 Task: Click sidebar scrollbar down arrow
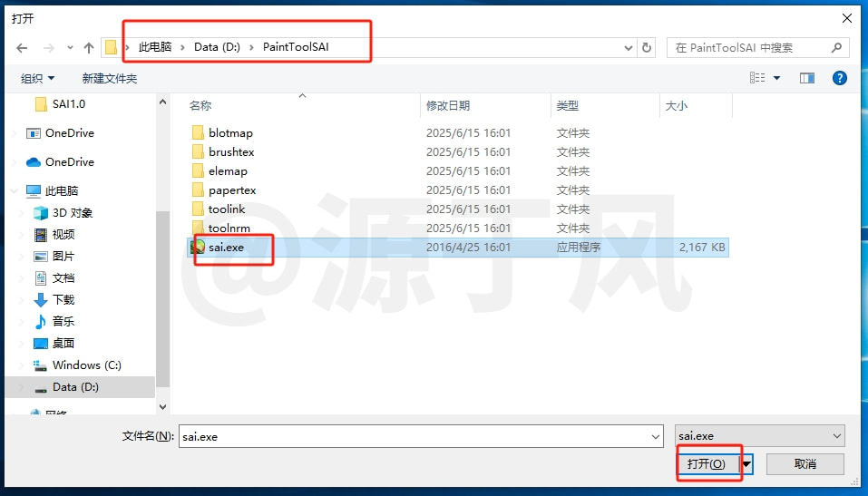[162, 406]
